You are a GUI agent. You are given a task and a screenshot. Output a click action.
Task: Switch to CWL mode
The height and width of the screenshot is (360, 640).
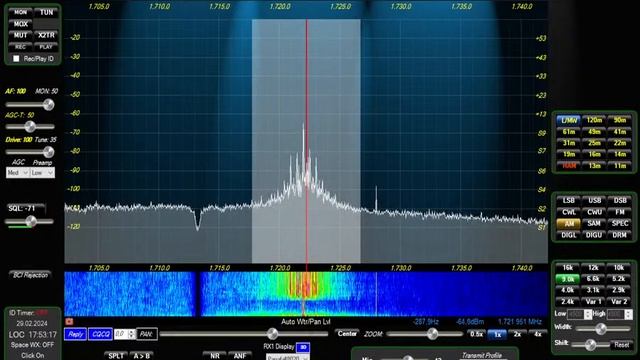click(569, 212)
